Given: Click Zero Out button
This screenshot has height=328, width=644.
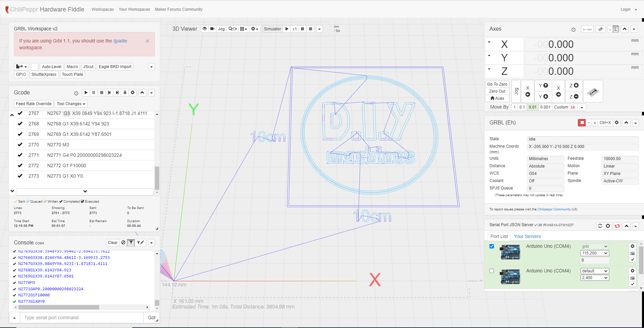Looking at the screenshot, I should tap(497, 91).
